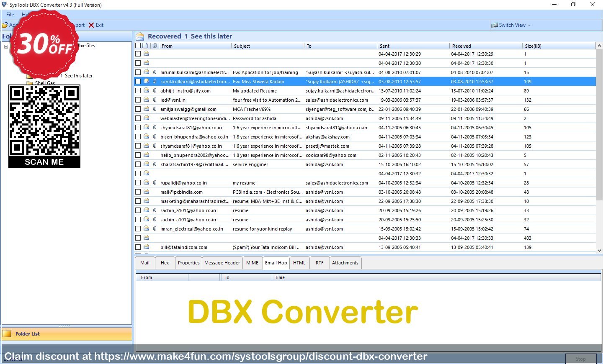
Task: Click the Switch View layout icon
Action: point(495,25)
